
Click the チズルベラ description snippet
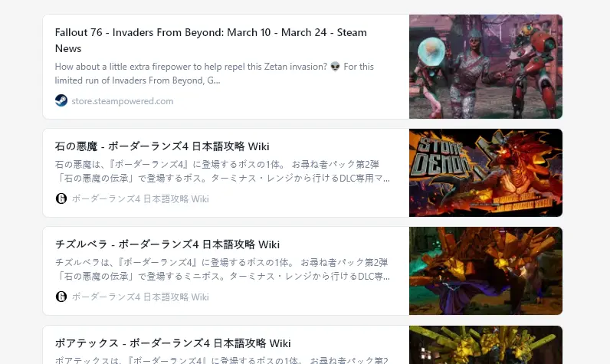point(222,269)
